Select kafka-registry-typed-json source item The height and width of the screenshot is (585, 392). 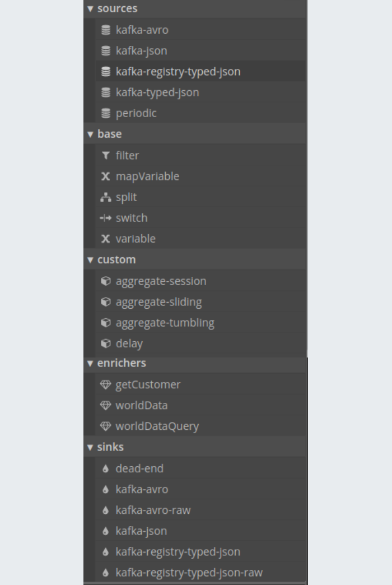(x=200, y=71)
